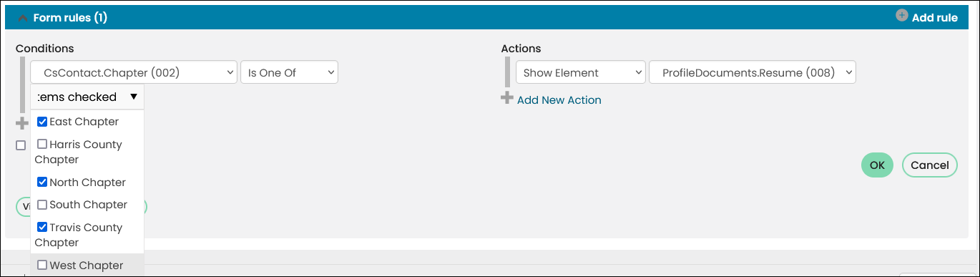
Task: Open the Show Element action dropdown
Action: (581, 72)
